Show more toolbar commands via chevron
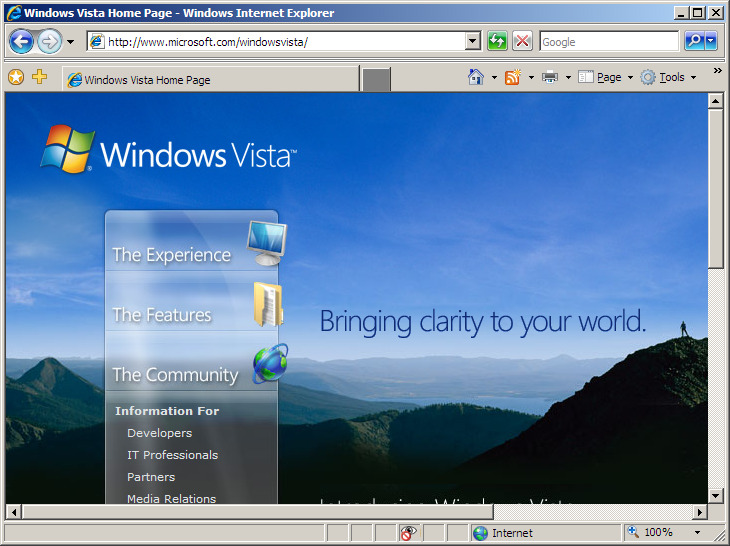Screen dimensions: 730x546 pos(717,71)
